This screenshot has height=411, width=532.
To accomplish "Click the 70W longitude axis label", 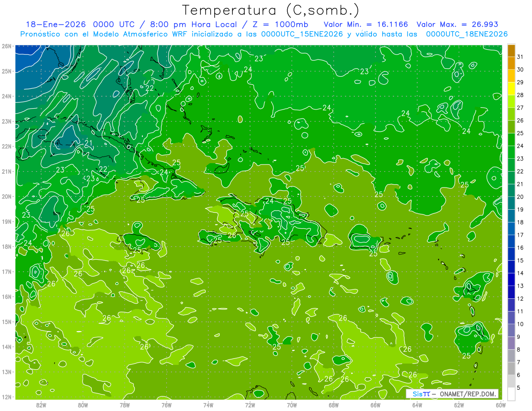I will [292, 405].
